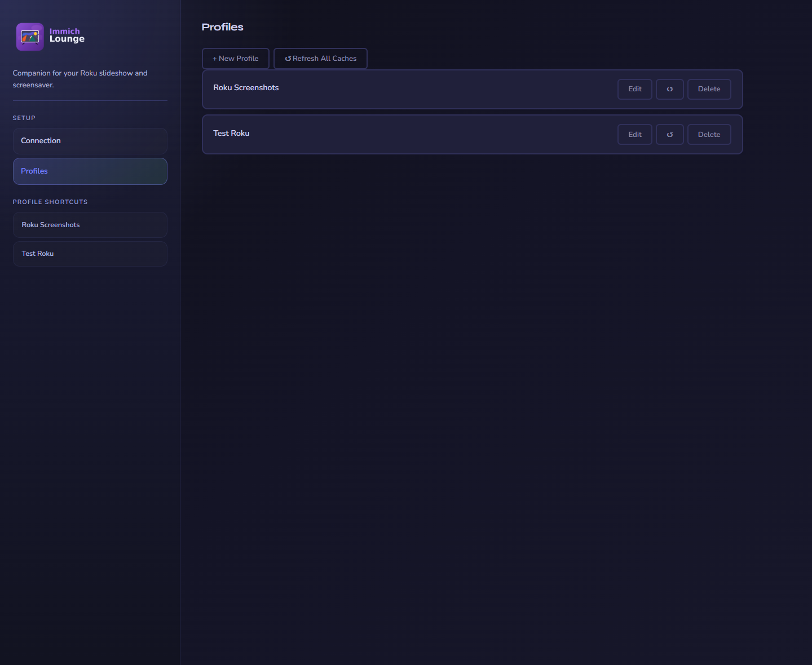
Task: Click the refresh icon on Refresh All Caches button
Action: 288,58
